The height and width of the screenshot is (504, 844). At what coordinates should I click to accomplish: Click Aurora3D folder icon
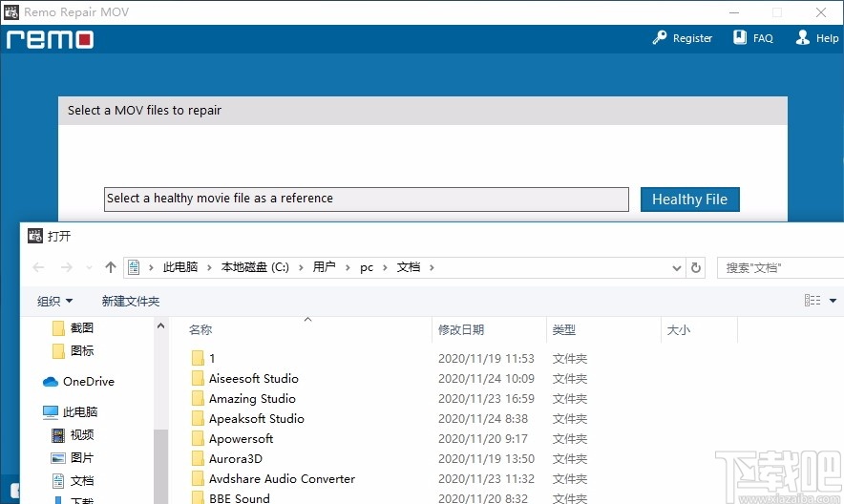point(198,459)
